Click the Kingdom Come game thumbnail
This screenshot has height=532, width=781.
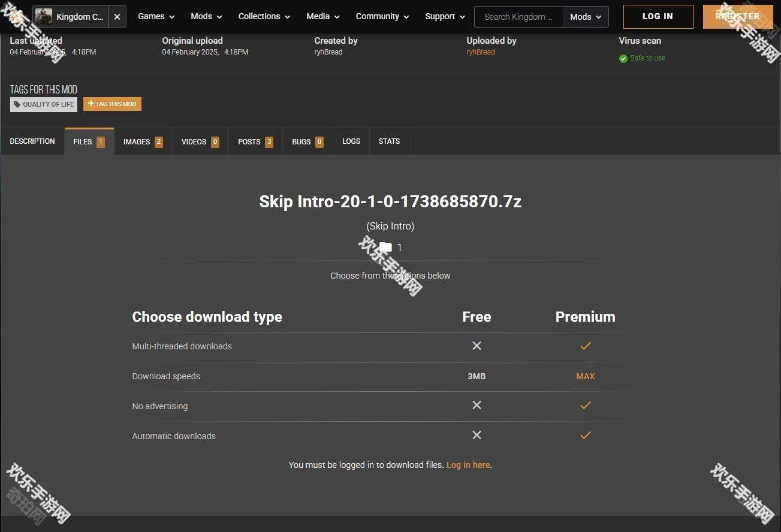point(44,17)
